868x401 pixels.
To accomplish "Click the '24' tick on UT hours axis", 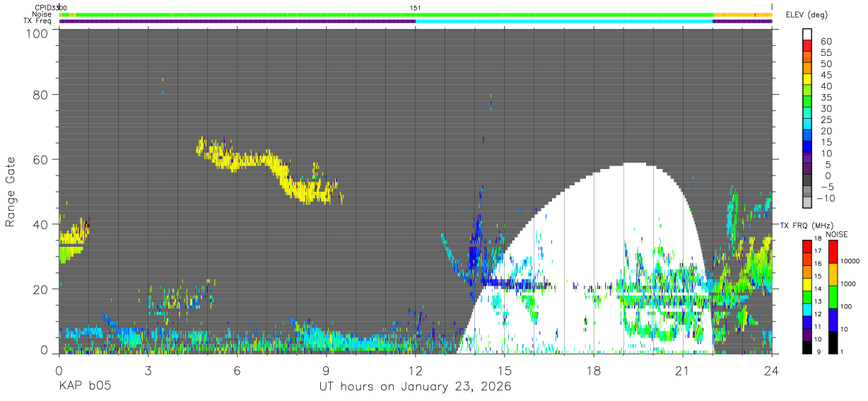I will coord(772,370).
